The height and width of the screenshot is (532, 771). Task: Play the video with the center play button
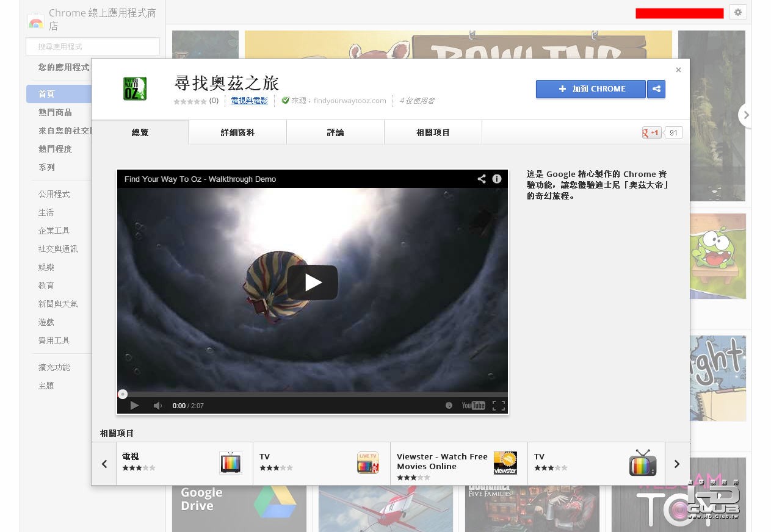[313, 282]
